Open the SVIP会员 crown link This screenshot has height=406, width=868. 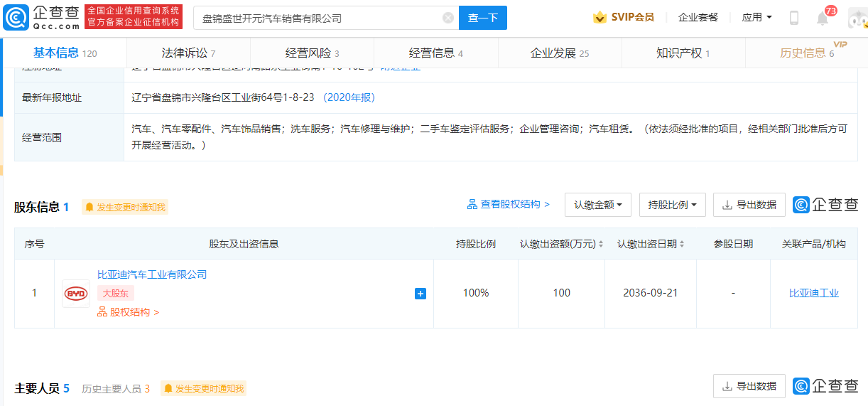click(x=624, y=17)
